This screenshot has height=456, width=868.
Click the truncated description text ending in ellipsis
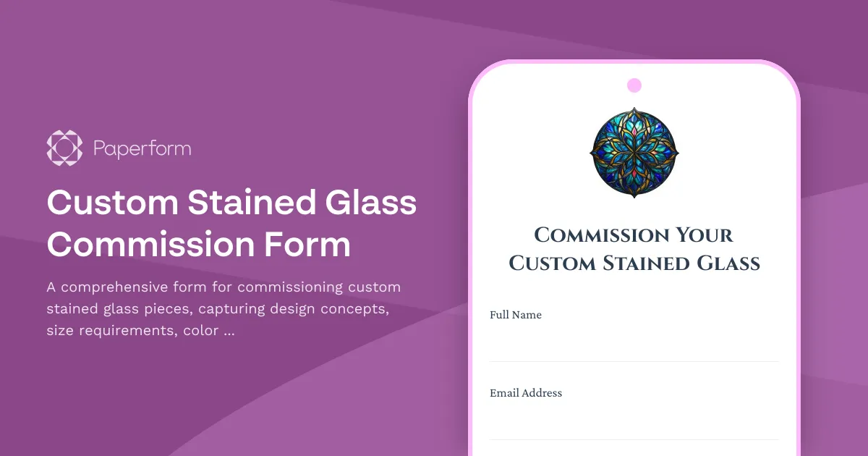point(223,308)
